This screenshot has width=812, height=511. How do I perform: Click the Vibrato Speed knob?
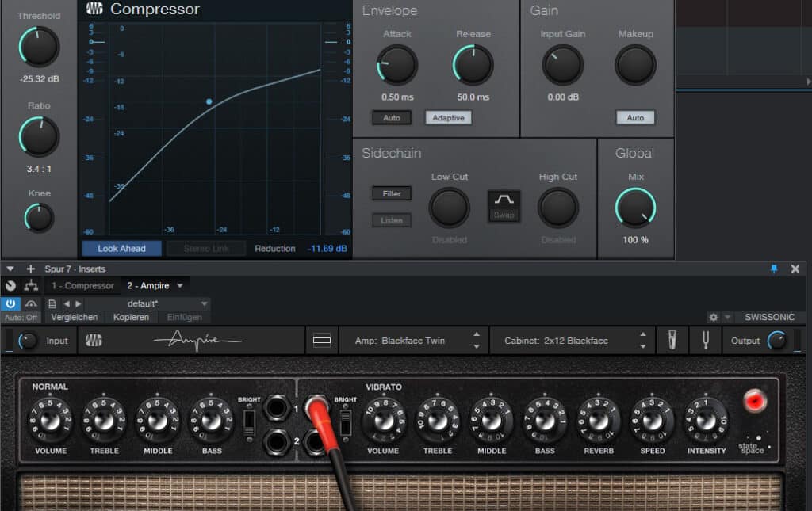point(653,421)
